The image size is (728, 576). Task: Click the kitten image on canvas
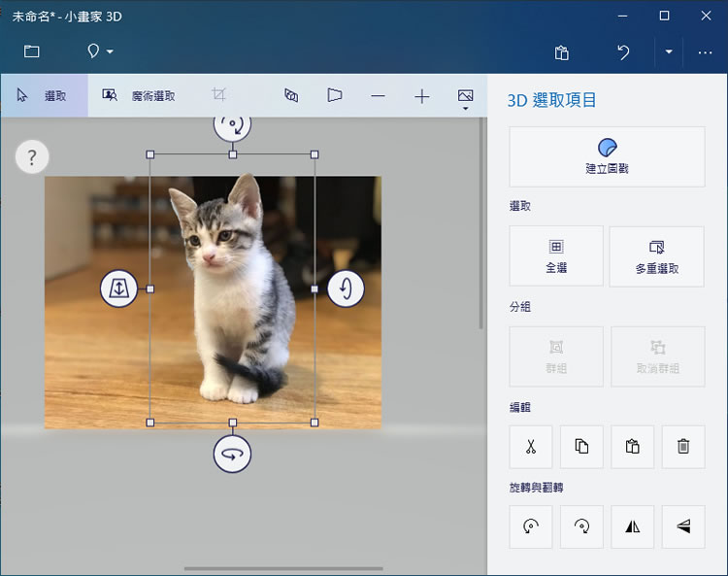coord(232,288)
